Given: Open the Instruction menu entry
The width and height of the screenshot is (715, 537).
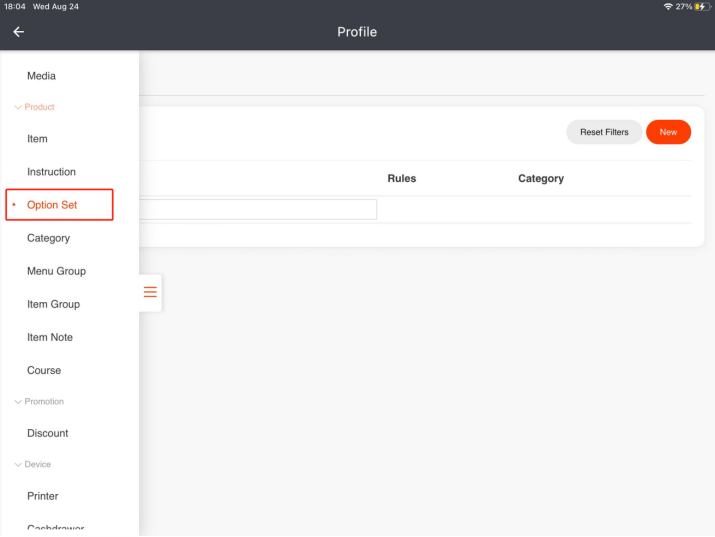Looking at the screenshot, I should point(51,172).
